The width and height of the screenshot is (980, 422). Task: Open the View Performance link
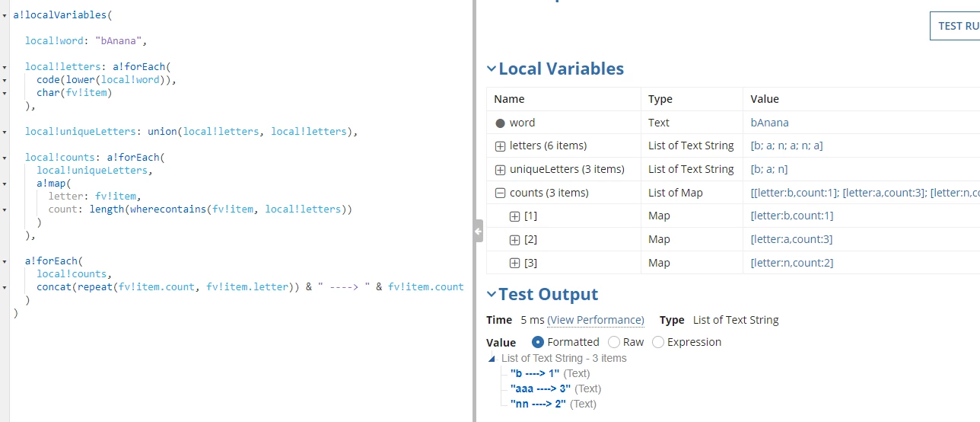pos(596,320)
